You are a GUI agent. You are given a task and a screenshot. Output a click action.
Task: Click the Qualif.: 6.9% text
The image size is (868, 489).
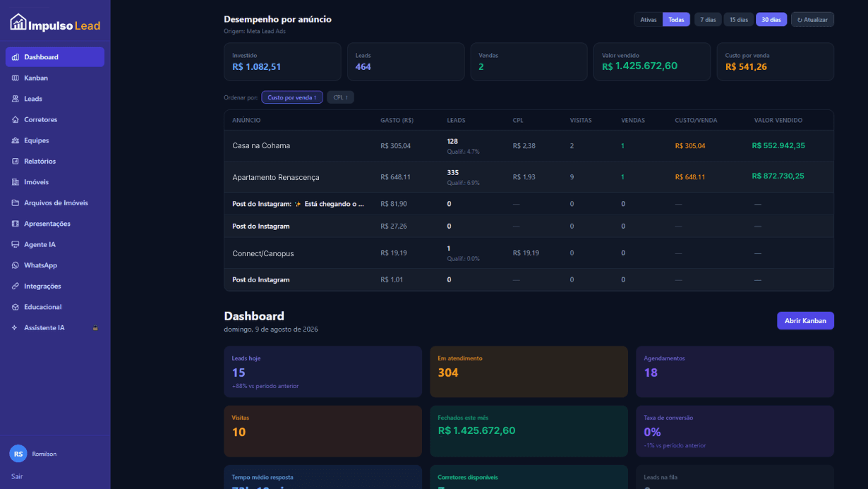coord(463,183)
